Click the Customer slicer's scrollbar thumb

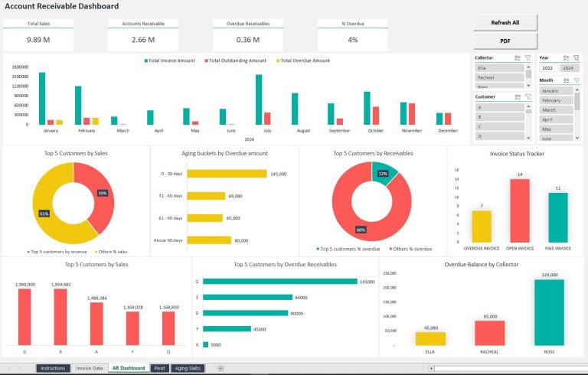coord(529,111)
